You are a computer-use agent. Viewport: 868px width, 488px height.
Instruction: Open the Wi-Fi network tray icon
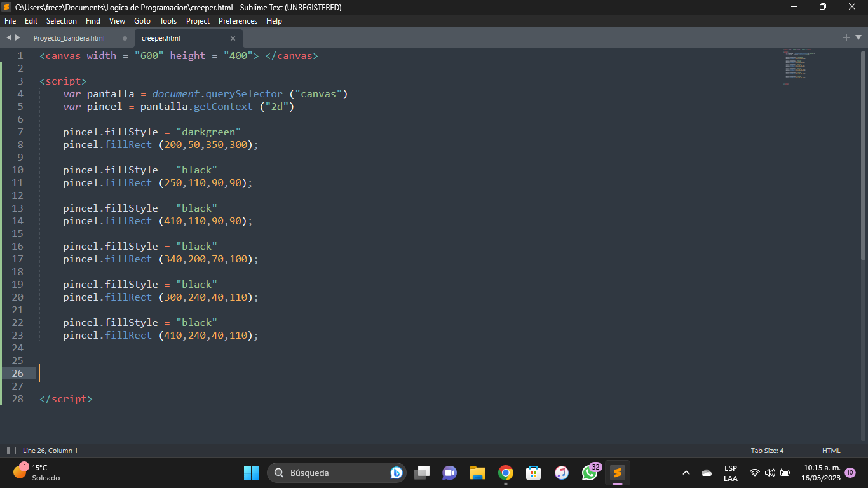(755, 473)
